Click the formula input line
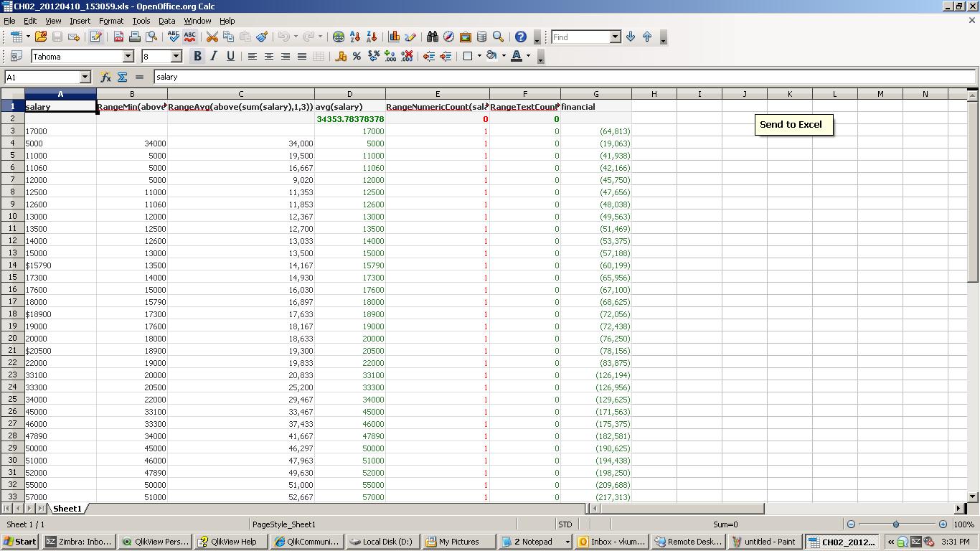 pyautogui.click(x=565, y=77)
